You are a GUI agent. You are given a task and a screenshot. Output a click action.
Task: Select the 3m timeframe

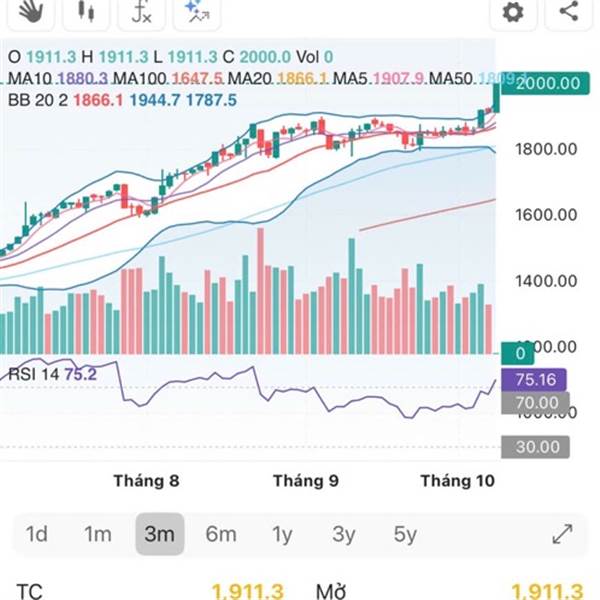(159, 534)
